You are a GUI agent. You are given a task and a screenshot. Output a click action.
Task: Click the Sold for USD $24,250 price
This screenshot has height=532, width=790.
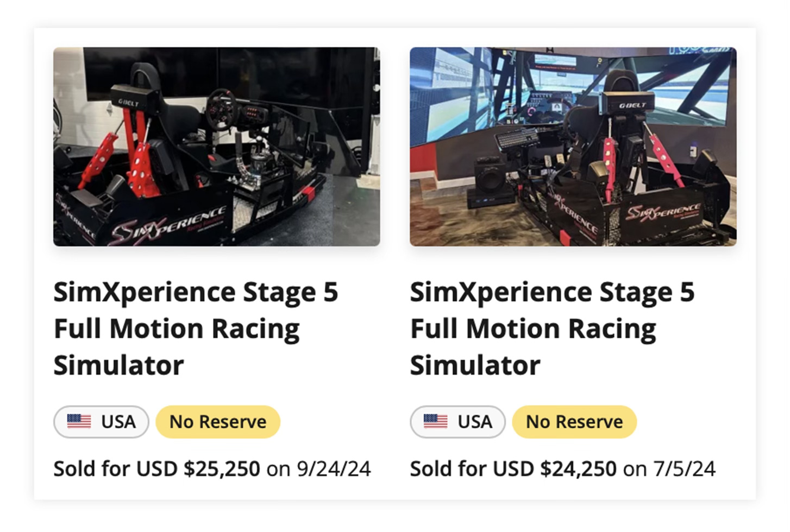click(x=513, y=468)
